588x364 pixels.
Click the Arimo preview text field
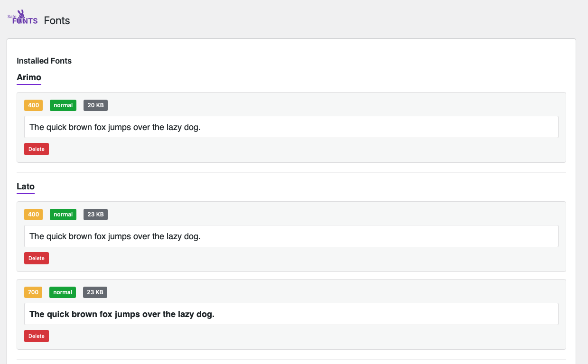[291, 127]
